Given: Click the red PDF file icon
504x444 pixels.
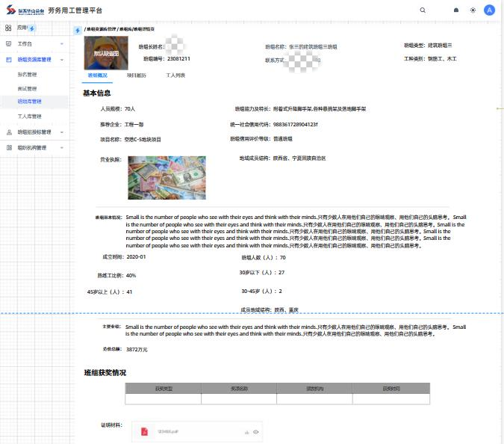Looking at the screenshot, I should pos(145,432).
